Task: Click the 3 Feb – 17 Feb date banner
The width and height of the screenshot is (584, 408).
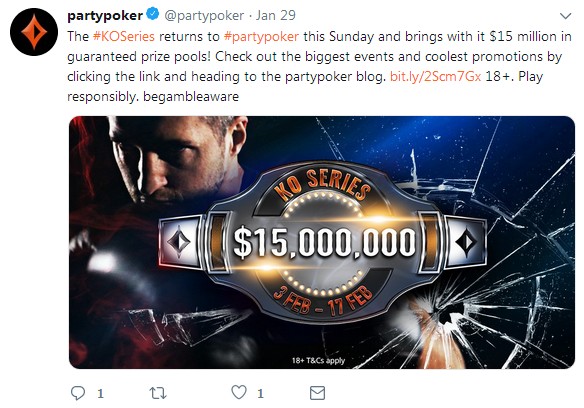Action: [x=323, y=301]
